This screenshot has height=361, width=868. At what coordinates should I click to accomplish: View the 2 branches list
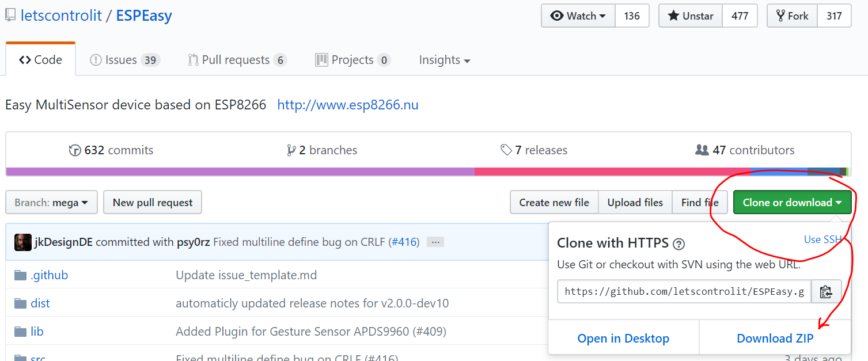click(322, 150)
